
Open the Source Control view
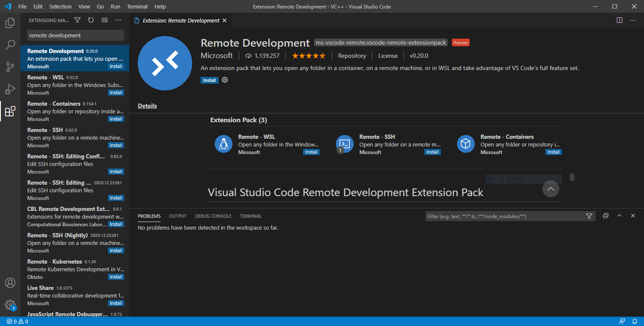10,67
